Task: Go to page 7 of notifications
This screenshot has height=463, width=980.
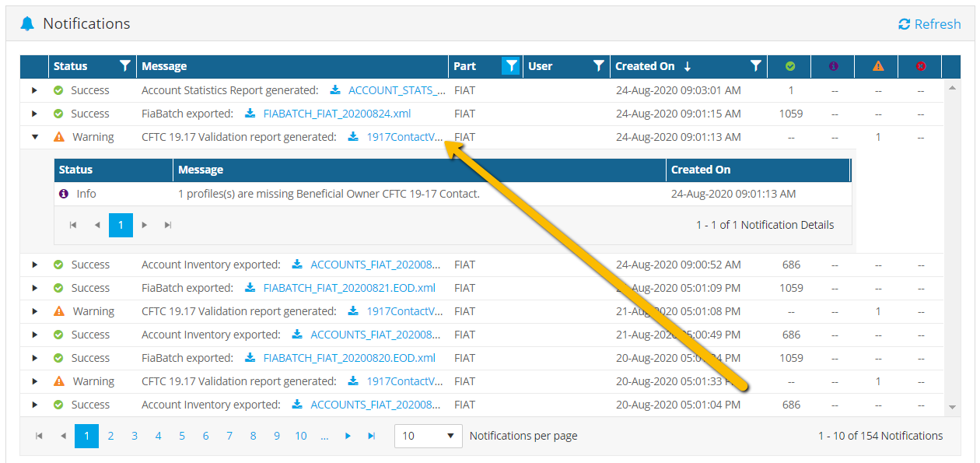Action: click(x=229, y=436)
